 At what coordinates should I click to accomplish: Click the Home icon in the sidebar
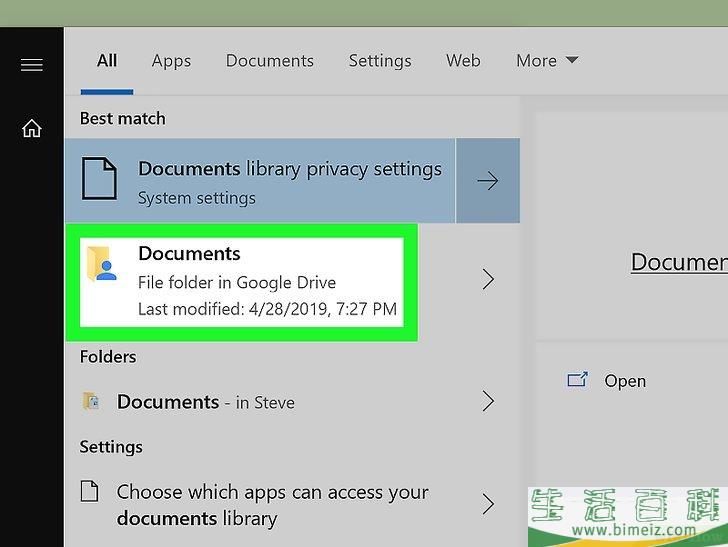tap(32, 129)
